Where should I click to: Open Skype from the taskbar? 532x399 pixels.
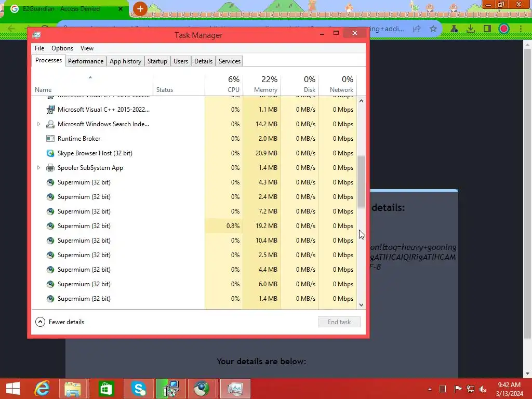pyautogui.click(x=139, y=389)
